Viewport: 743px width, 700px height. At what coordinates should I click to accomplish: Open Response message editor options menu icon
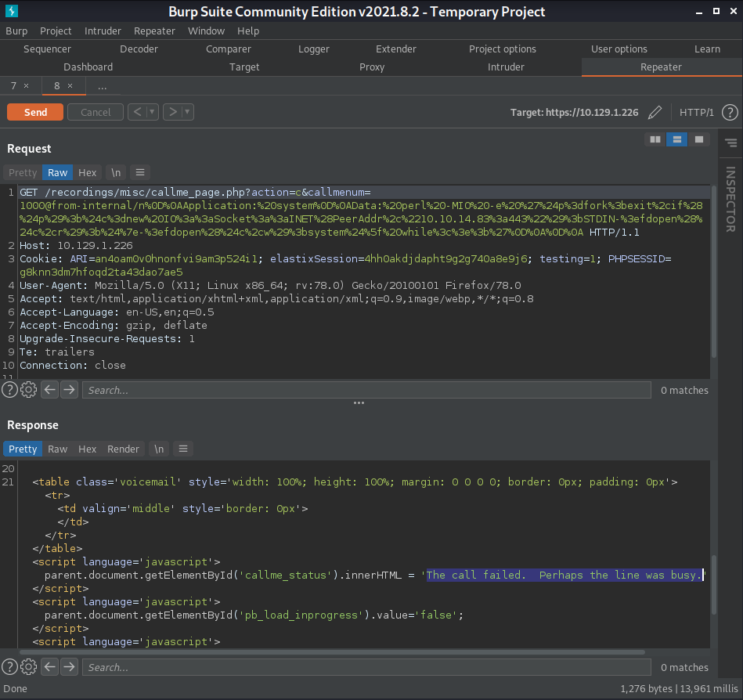(183, 449)
